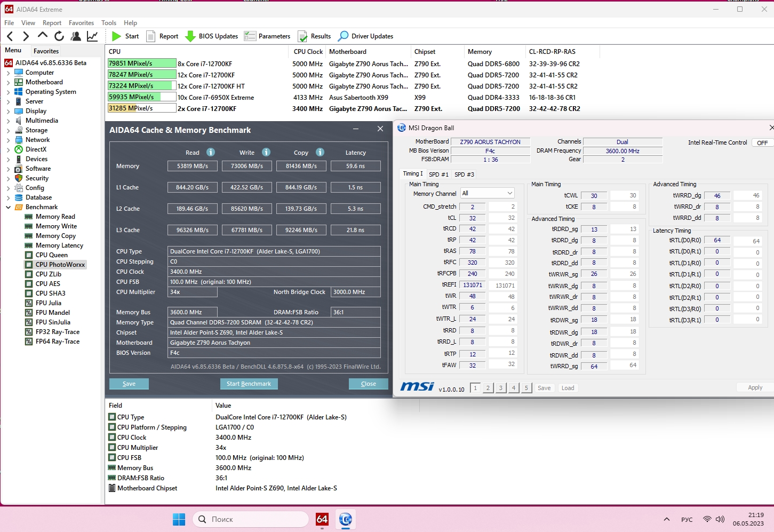Switch to the SPD #3 tab
Screen dimensions: 774x532
464,174
